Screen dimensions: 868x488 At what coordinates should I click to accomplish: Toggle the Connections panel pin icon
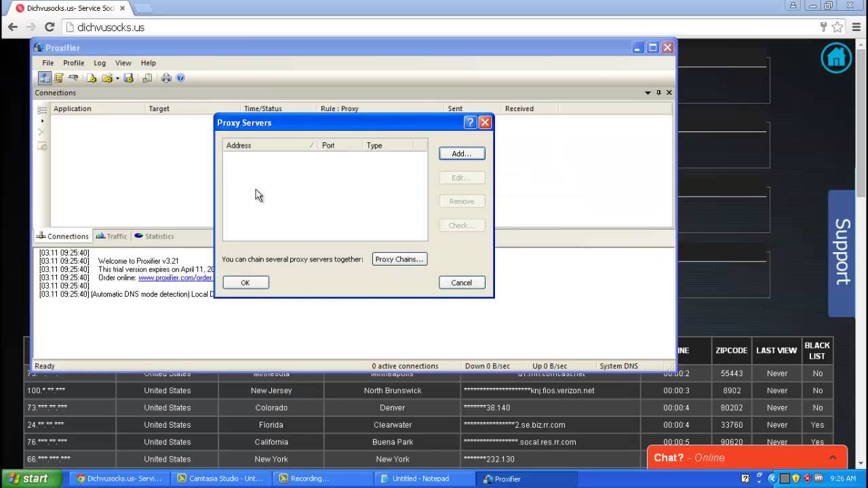658,93
